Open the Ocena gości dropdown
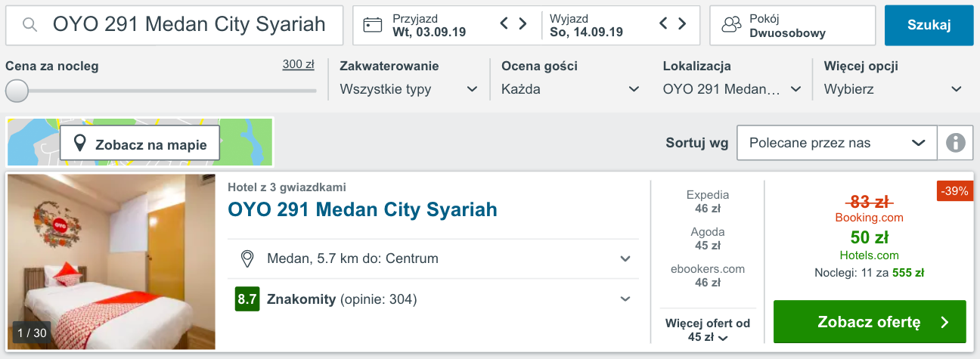The height and width of the screenshot is (359, 980). [570, 89]
